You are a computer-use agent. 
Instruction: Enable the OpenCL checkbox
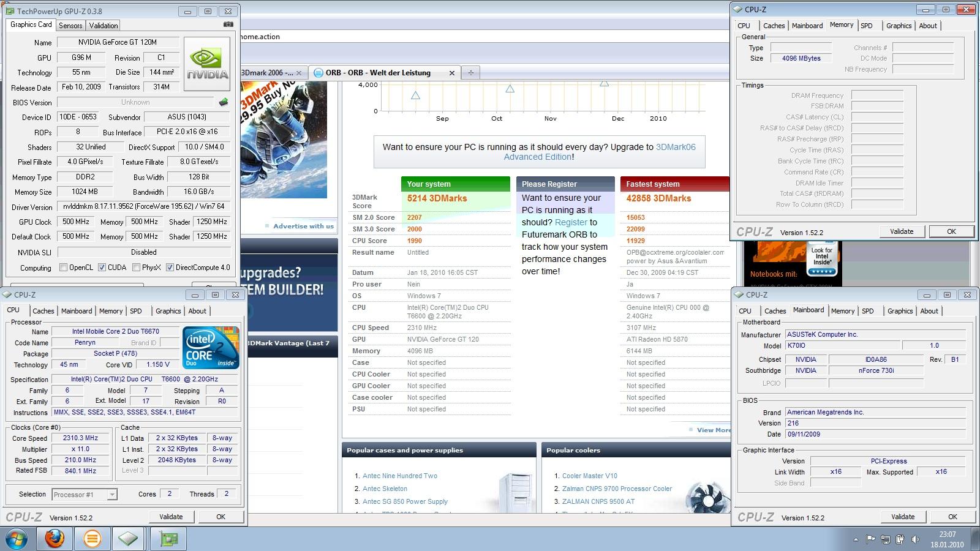pyautogui.click(x=63, y=268)
